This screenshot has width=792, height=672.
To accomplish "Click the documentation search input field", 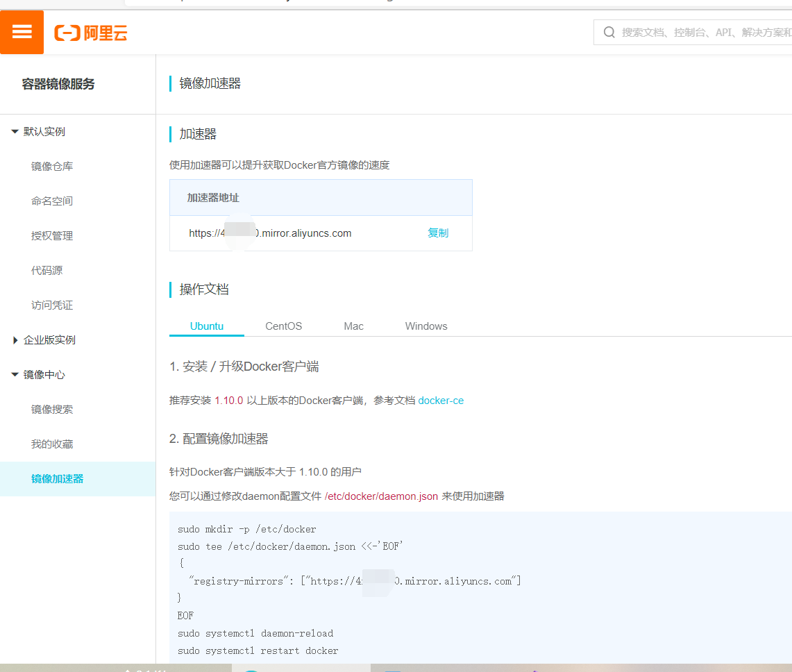I will coord(694,32).
